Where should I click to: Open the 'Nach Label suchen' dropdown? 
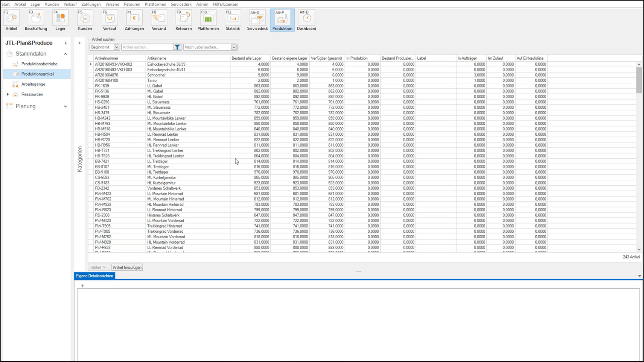pyautogui.click(x=234, y=47)
